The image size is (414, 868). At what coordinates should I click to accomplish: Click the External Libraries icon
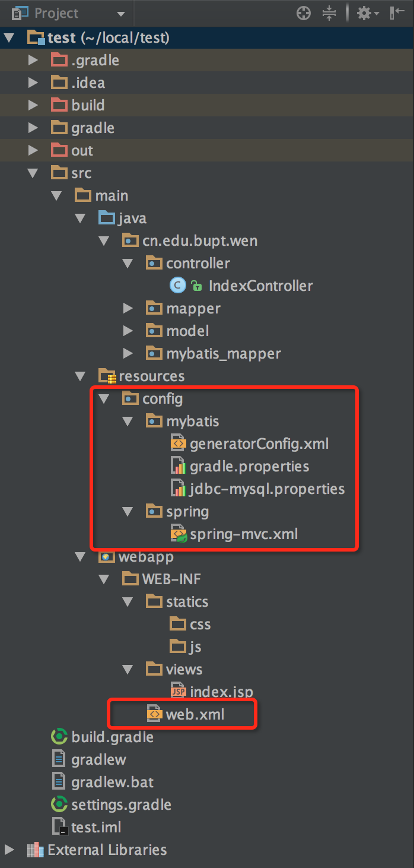tap(36, 850)
